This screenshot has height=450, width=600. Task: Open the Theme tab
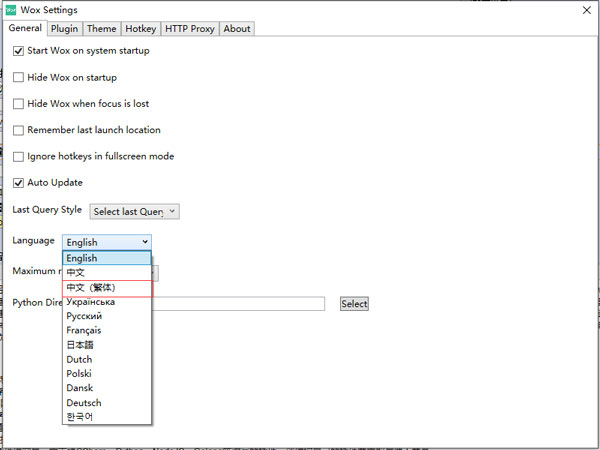tap(101, 29)
